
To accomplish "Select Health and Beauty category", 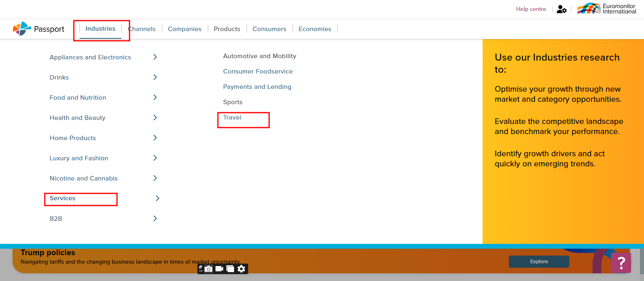I will 77,118.
